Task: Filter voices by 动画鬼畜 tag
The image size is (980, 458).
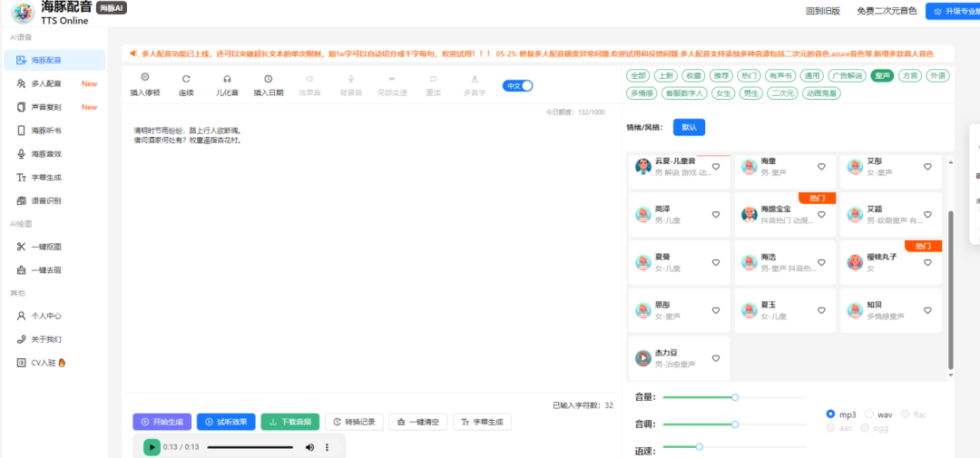Action: coord(821,93)
